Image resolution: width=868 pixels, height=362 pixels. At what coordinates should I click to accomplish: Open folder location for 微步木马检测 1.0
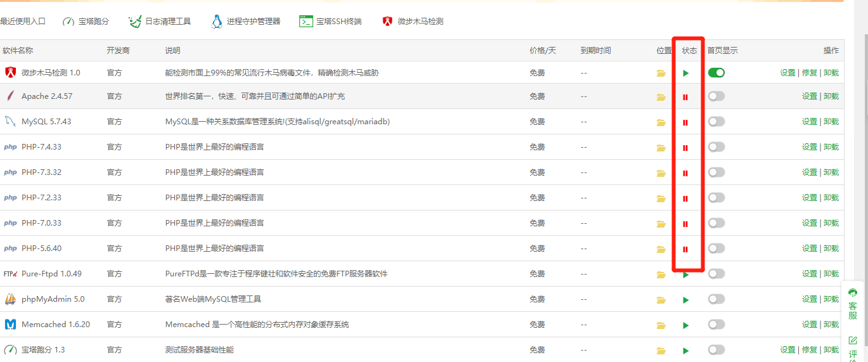pos(661,73)
